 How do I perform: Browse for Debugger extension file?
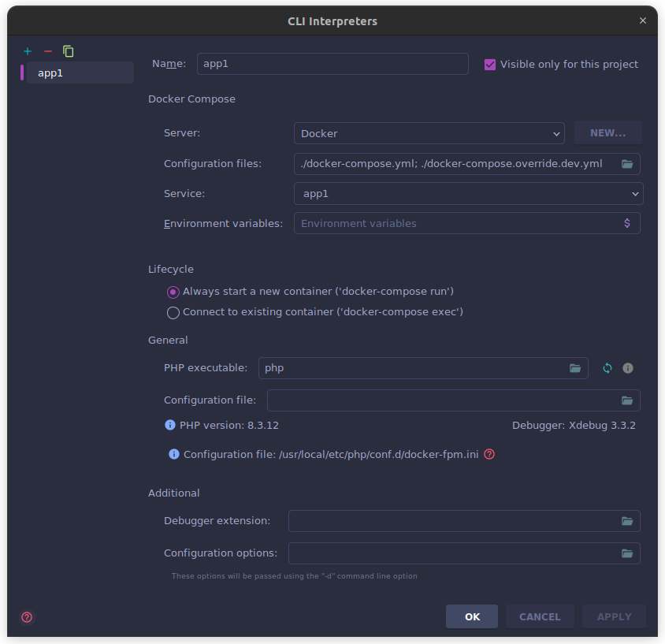[x=627, y=521]
